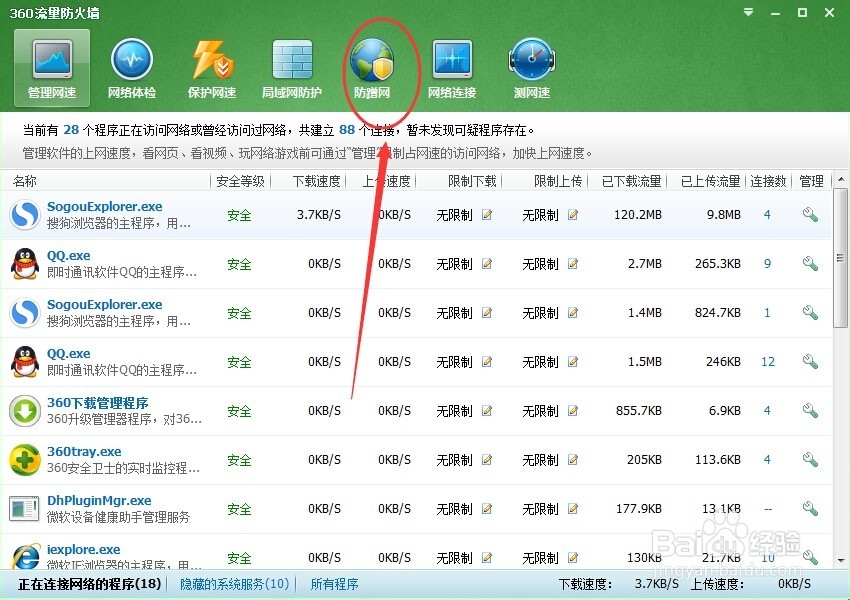Sort by 安全等级 column header
Viewport: 850px width, 600px height.
point(240,181)
